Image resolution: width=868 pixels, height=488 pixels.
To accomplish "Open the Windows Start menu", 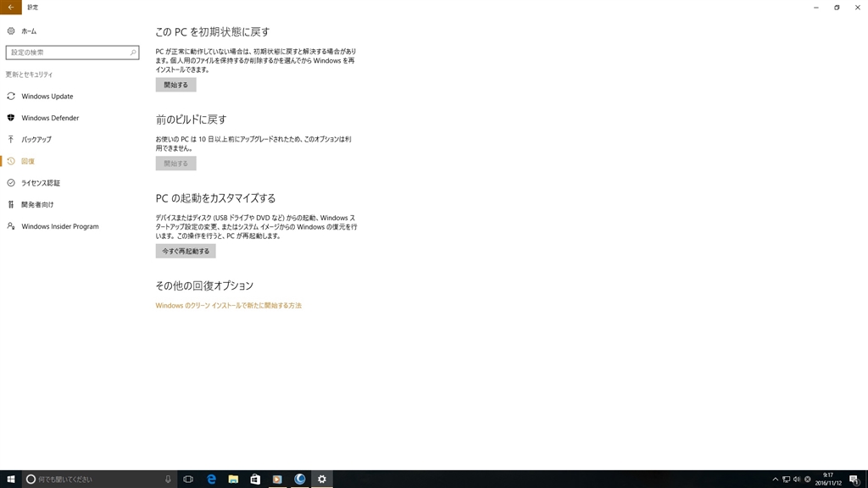I will (10, 480).
